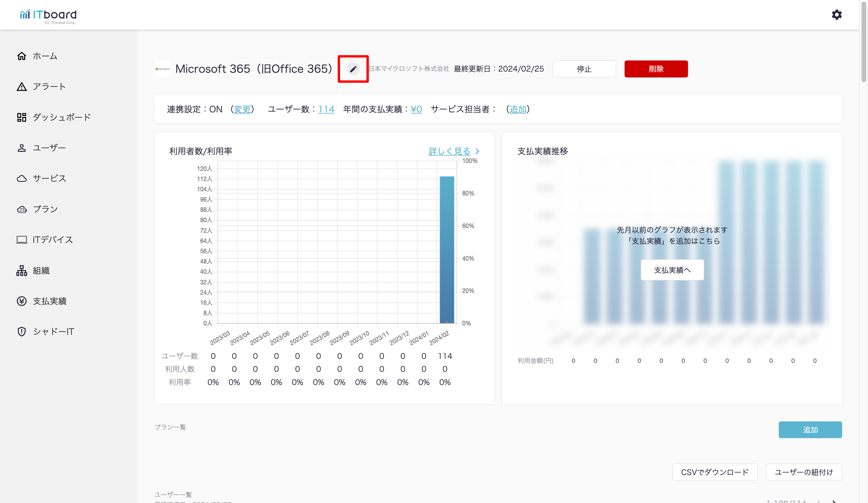Open the ユーザー menu item
The width and height of the screenshot is (868, 503).
click(x=49, y=148)
